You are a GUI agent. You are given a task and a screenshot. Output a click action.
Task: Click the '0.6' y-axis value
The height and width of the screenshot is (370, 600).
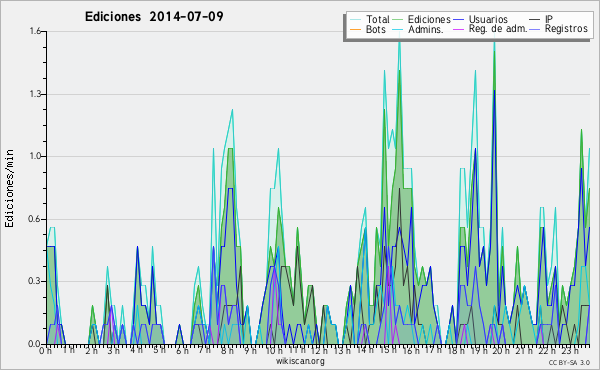coord(35,219)
